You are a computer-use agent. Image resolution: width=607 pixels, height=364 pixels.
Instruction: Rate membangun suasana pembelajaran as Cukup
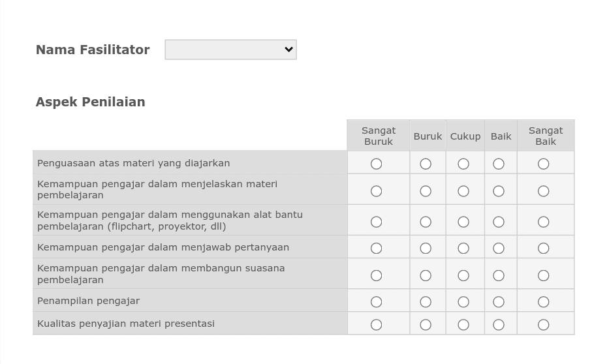point(463,275)
